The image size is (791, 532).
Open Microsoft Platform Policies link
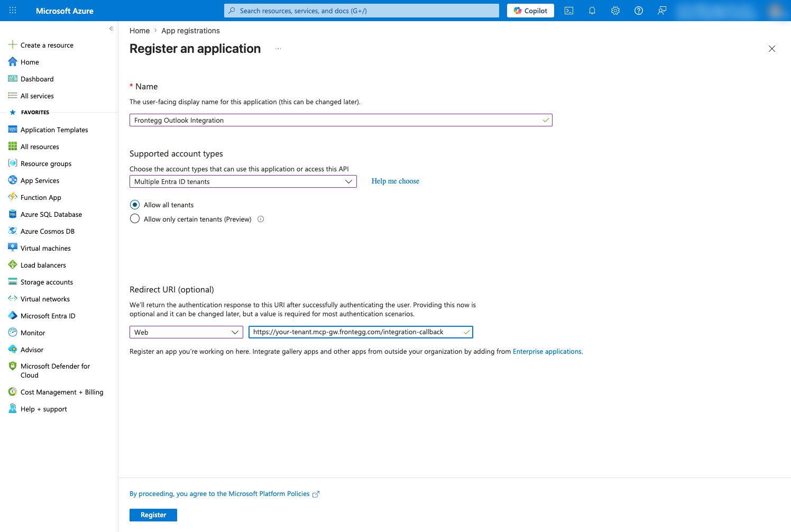click(x=225, y=494)
